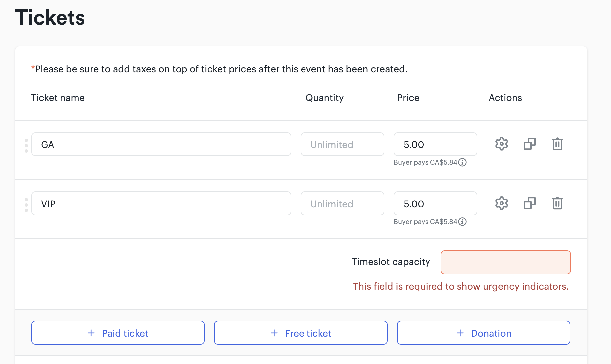Focus the GA ticket name field

coord(161,144)
